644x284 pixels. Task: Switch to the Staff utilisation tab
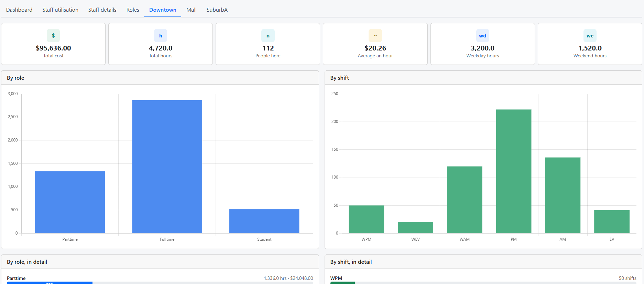[x=61, y=10]
